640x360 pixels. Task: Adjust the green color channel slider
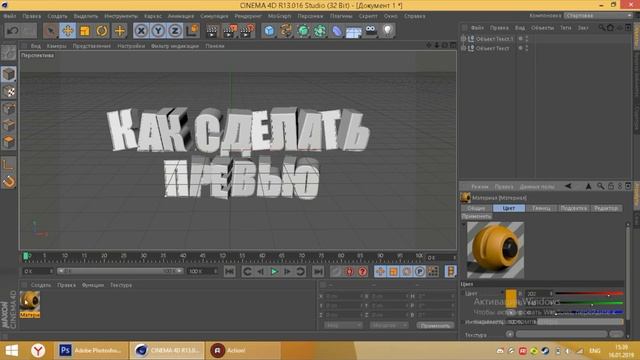click(x=589, y=303)
